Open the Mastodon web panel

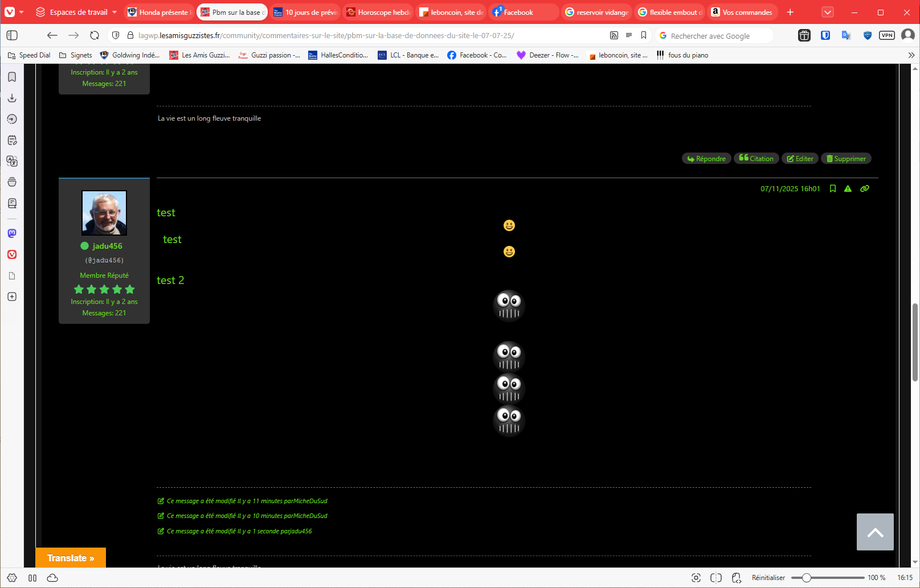point(12,233)
